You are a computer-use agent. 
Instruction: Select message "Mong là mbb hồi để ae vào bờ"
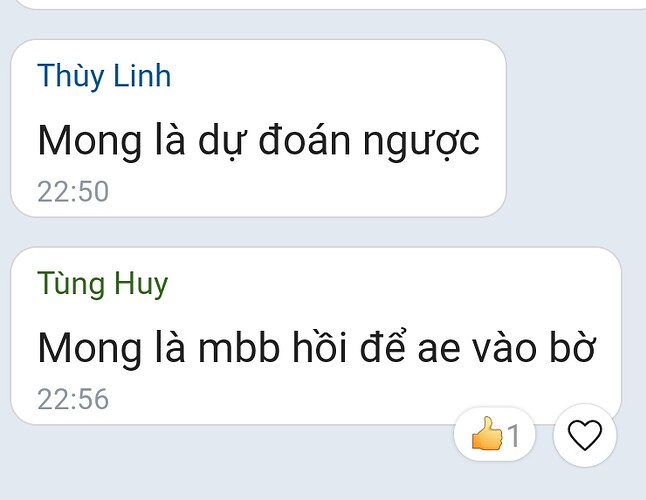[316, 348]
